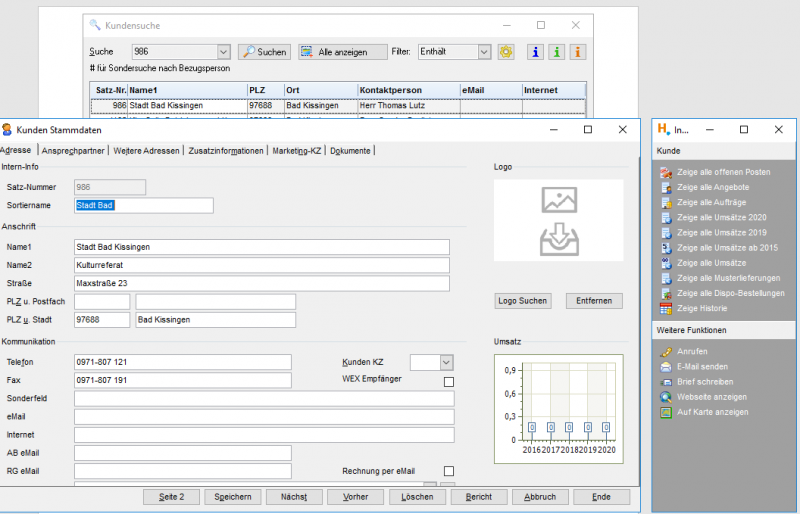Open the Marketing-KZ tab
The width and height of the screenshot is (800, 514).
297,151
